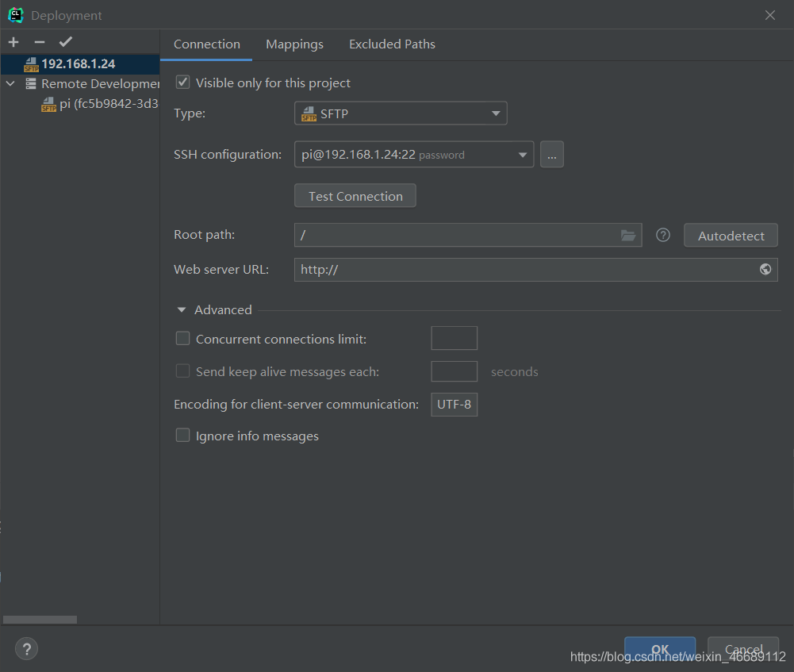Image resolution: width=794 pixels, height=672 pixels.
Task: Click the root path help question icon
Action: tap(663, 236)
